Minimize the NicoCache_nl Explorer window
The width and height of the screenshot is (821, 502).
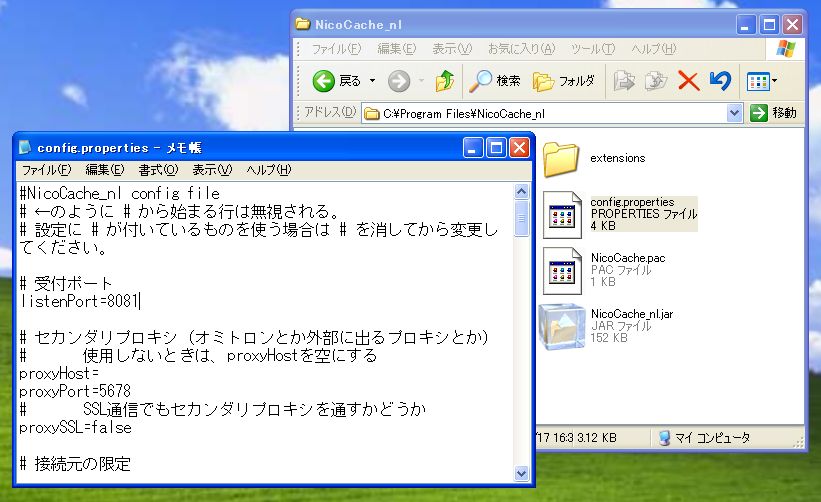(746, 25)
